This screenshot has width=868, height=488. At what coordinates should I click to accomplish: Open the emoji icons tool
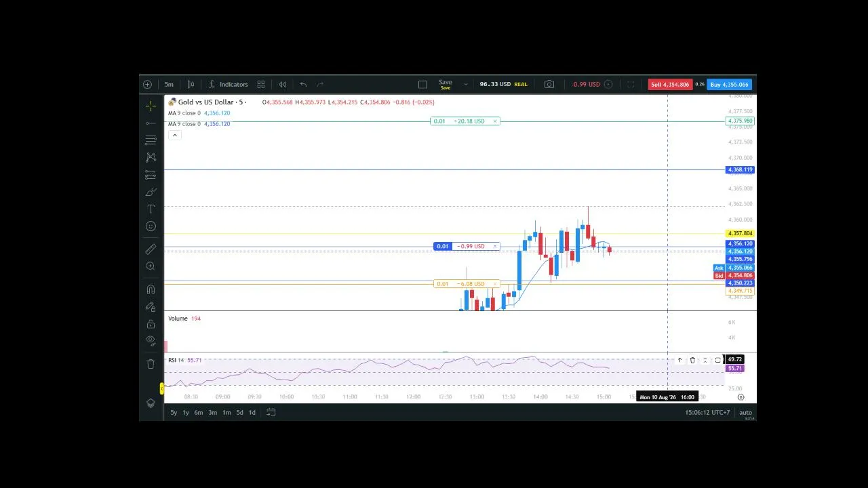151,226
